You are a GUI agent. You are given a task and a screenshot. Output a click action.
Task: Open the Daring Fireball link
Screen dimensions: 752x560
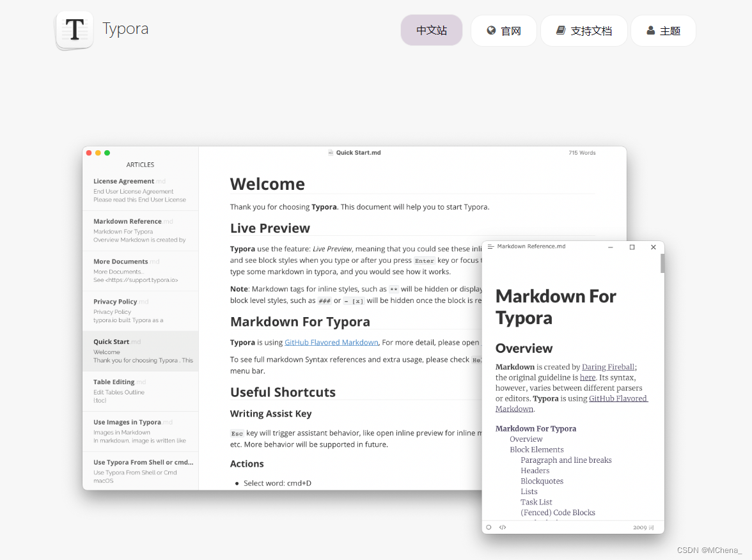(608, 367)
